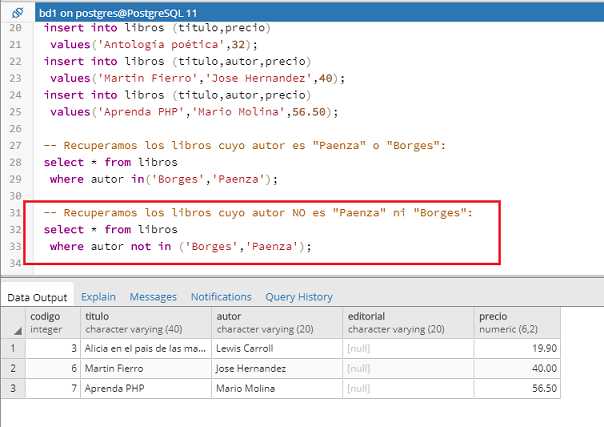Click the line with values 'Aprenda PHP','Mario Molina'

point(194,112)
